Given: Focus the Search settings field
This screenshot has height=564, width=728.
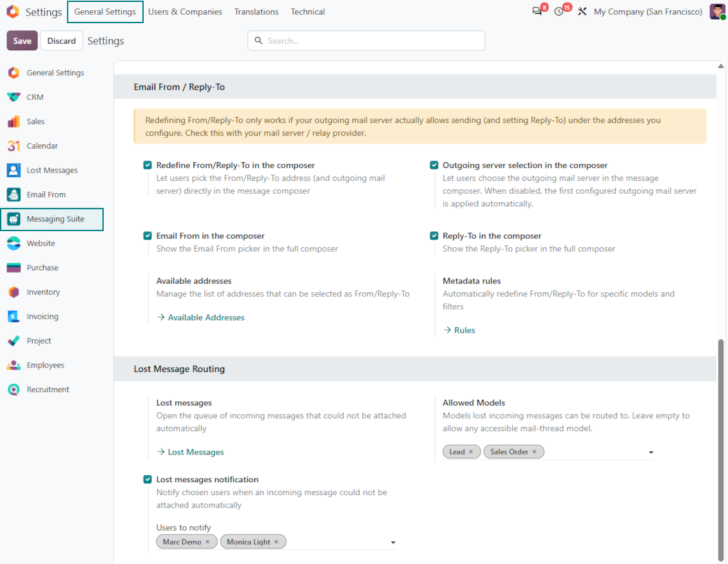Looking at the screenshot, I should point(367,41).
